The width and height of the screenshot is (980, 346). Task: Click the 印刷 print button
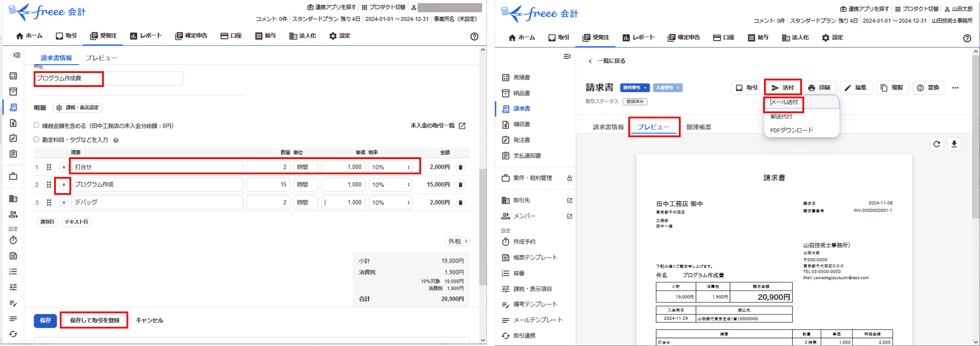coord(819,87)
